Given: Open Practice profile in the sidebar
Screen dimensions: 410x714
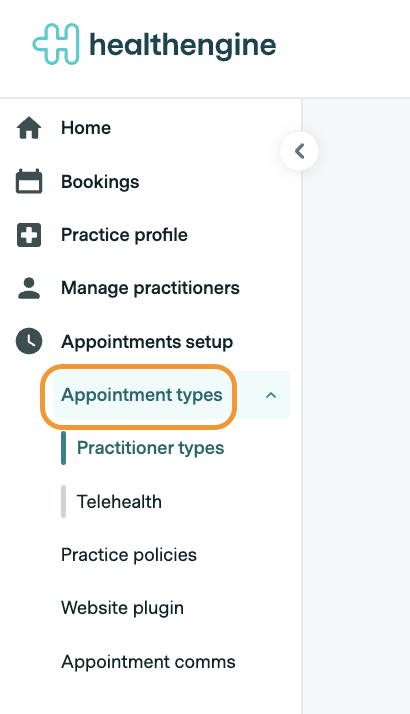Looking at the screenshot, I should pos(124,235).
